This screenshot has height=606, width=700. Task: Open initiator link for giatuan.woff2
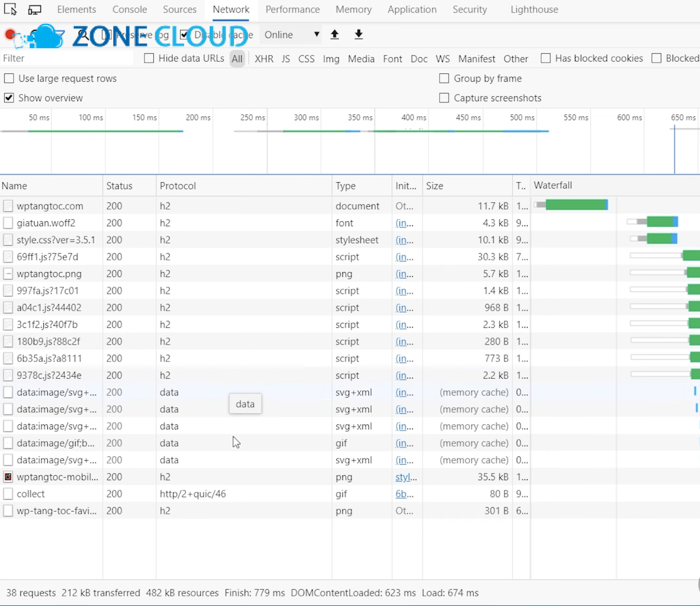[x=404, y=223]
